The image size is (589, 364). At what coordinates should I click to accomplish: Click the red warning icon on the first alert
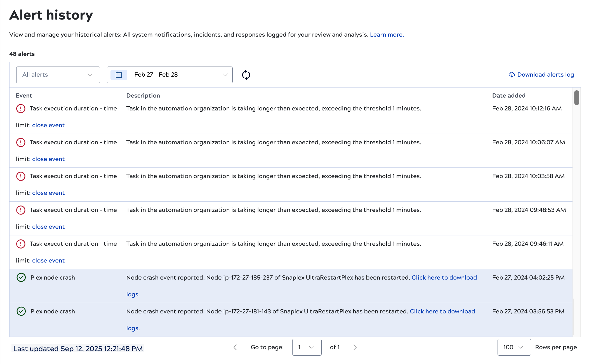(21, 108)
